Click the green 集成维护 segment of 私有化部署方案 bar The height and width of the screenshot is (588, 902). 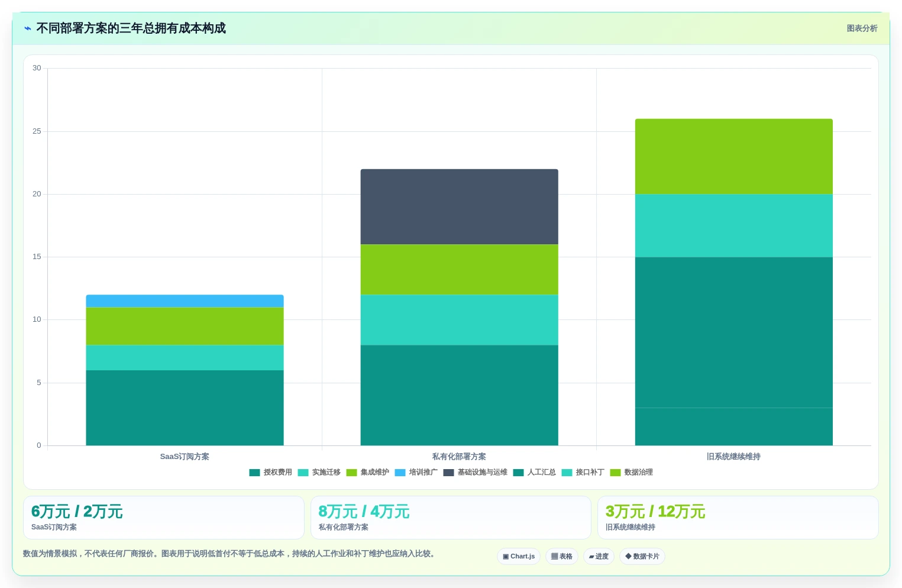click(460, 270)
